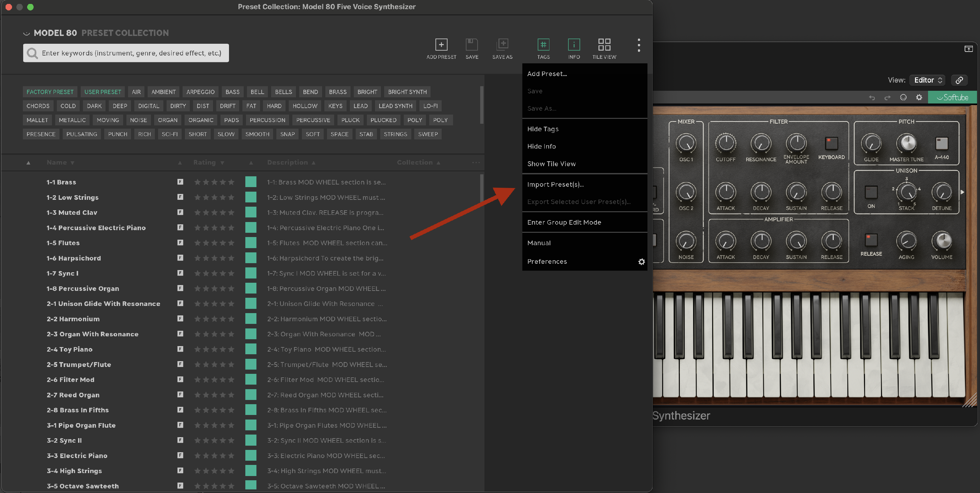
Task: Toggle the BRASS tag filter
Action: 338,92
